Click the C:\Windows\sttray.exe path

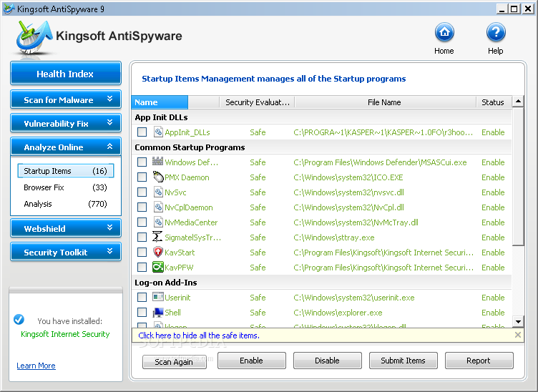click(x=334, y=237)
